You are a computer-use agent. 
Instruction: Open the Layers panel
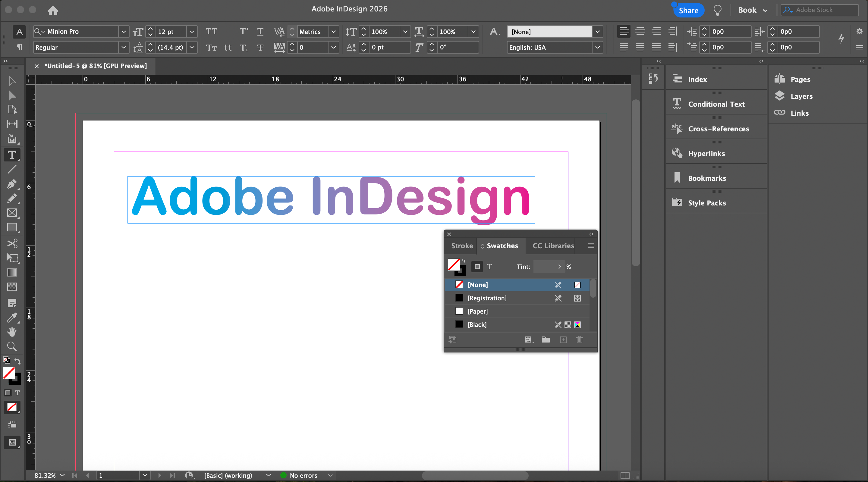point(801,96)
